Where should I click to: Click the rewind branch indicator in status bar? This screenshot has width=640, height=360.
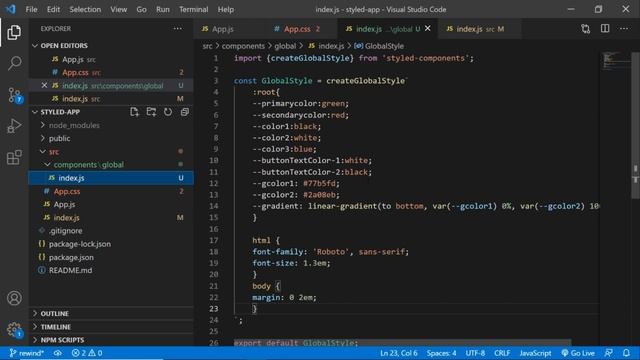26,353
